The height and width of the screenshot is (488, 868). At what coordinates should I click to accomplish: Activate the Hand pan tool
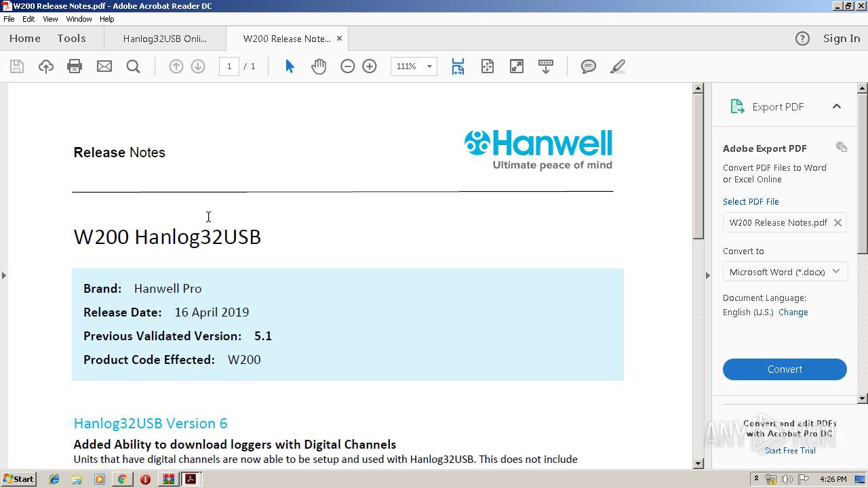[319, 66]
